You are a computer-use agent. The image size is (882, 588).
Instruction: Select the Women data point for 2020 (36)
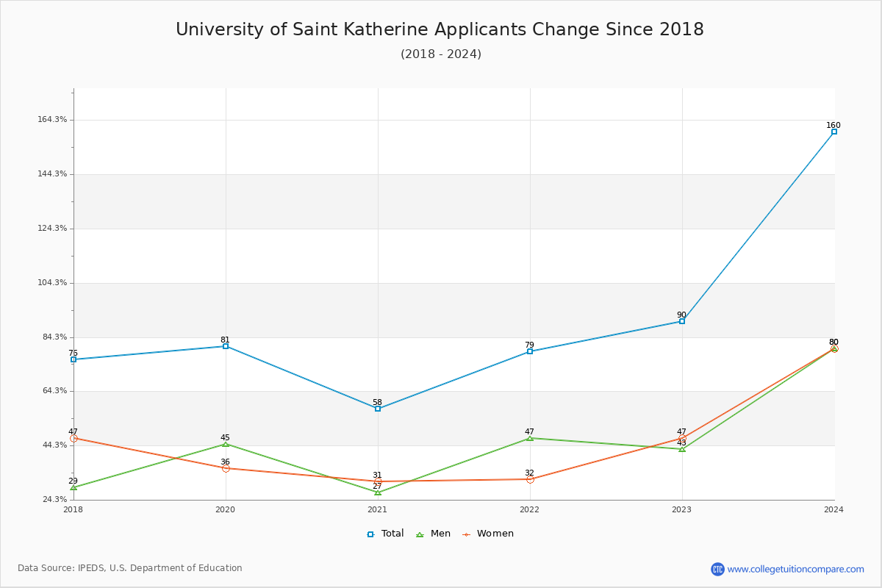tap(226, 468)
